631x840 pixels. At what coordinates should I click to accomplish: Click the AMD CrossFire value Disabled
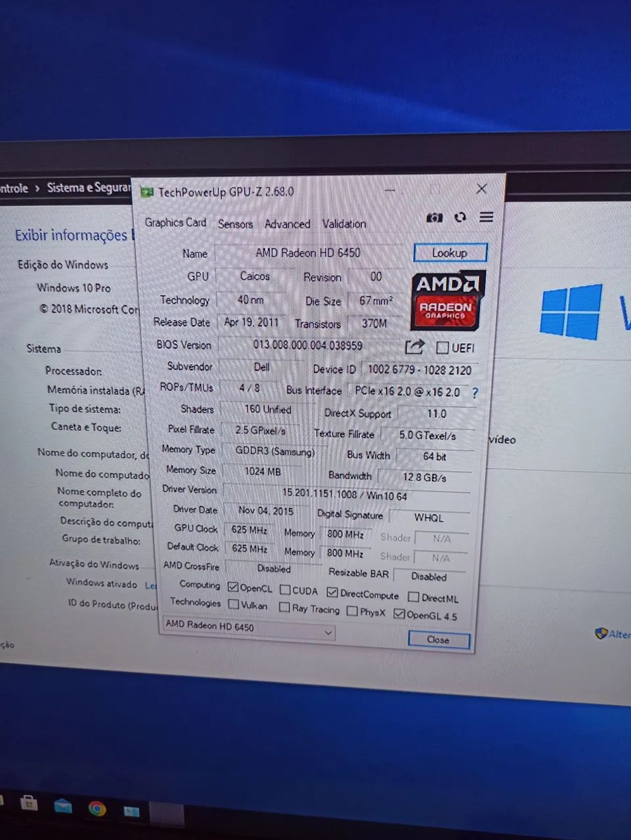(x=274, y=568)
